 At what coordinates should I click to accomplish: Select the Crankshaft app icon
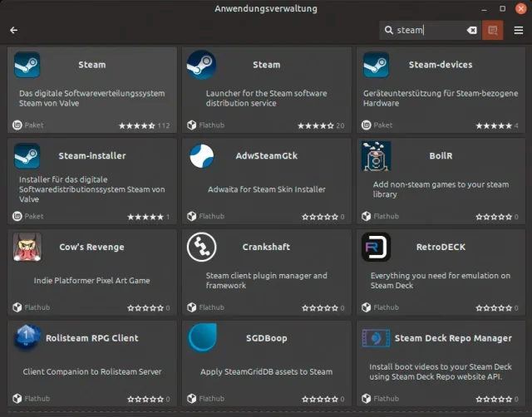(x=202, y=247)
